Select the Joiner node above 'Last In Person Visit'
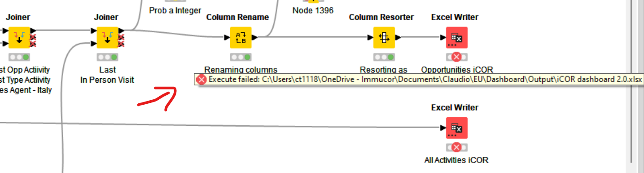The height and width of the screenshot is (173, 644). click(x=108, y=38)
